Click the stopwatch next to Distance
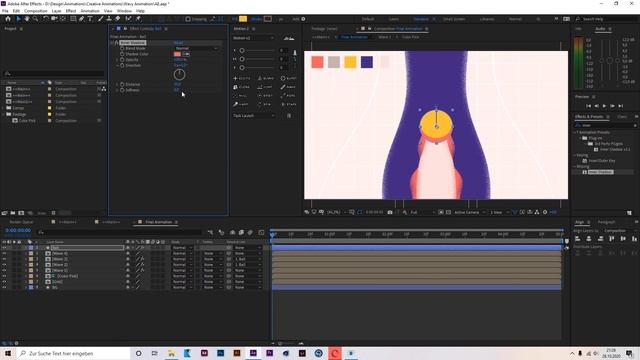 122,84
